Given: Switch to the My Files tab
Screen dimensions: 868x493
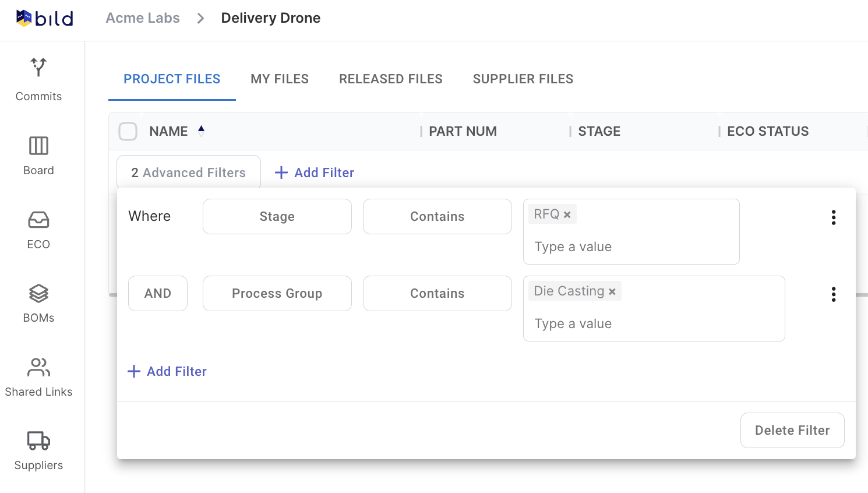Looking at the screenshot, I should [x=279, y=79].
